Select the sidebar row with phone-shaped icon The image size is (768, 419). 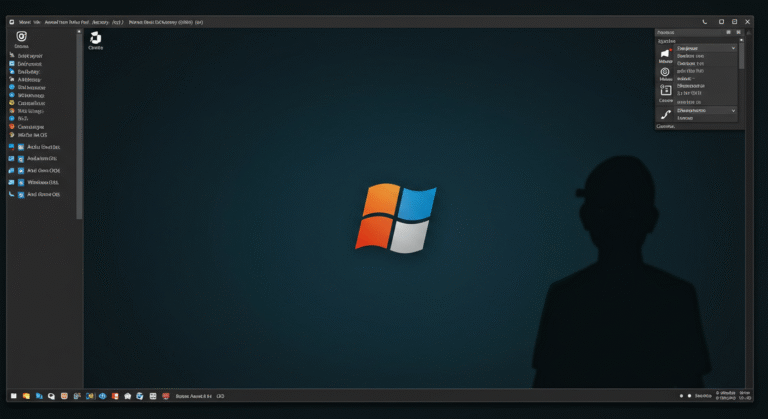(x=34, y=194)
